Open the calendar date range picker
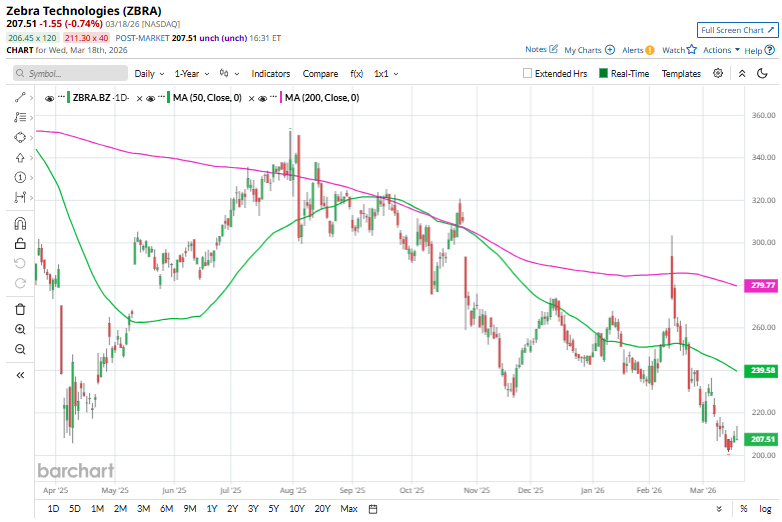Viewport: 782px width, 522px height. (x=373, y=509)
